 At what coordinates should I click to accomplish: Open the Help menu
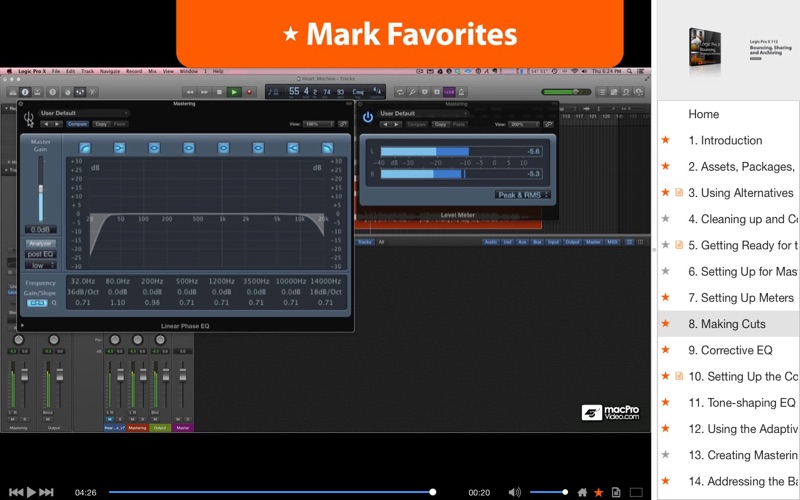(x=218, y=71)
